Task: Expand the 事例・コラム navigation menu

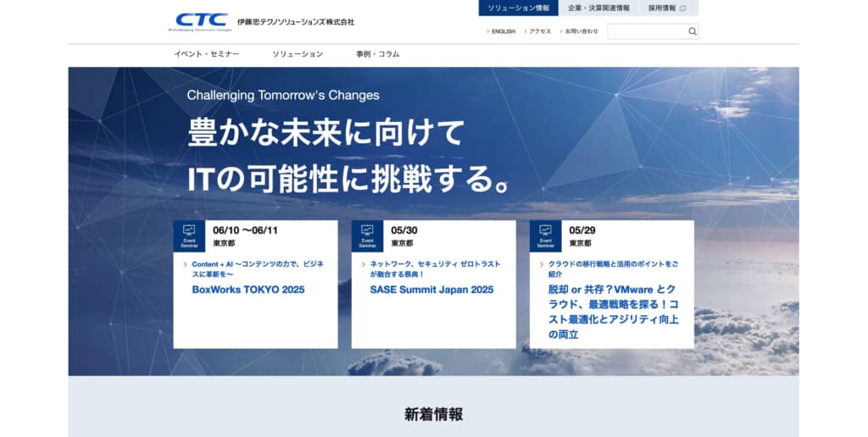Action: (x=377, y=54)
